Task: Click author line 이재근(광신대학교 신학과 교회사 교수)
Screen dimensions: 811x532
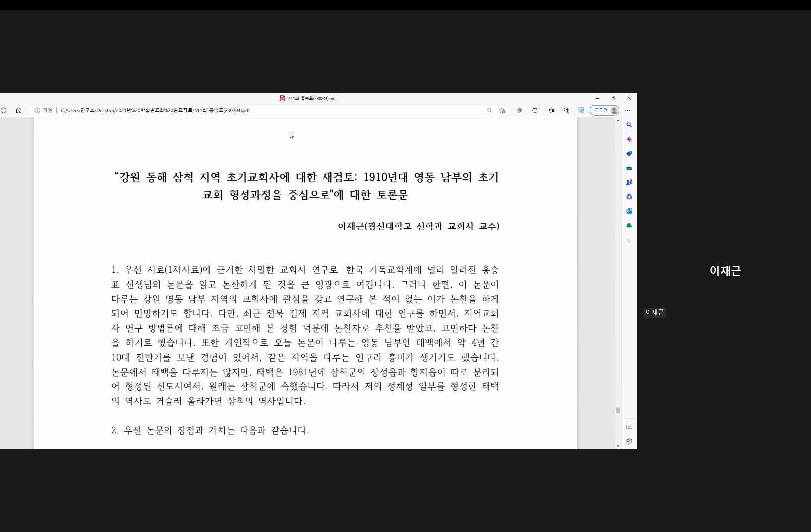Action: (418, 226)
